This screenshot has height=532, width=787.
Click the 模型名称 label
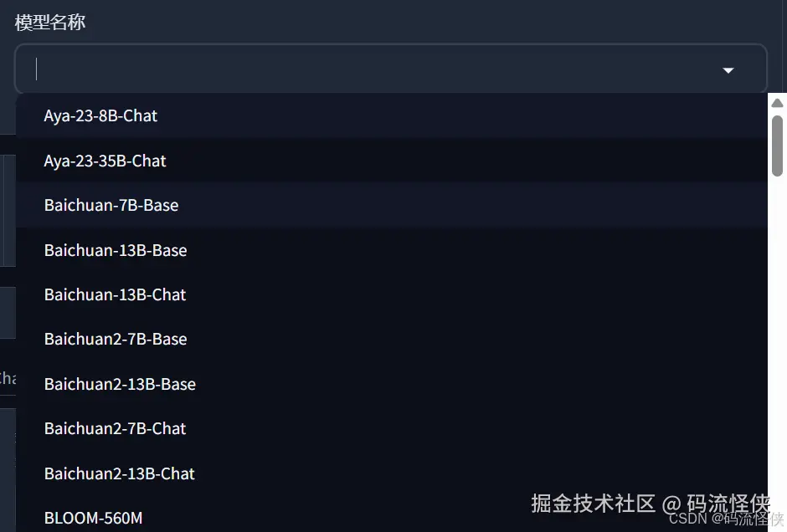coord(50,23)
